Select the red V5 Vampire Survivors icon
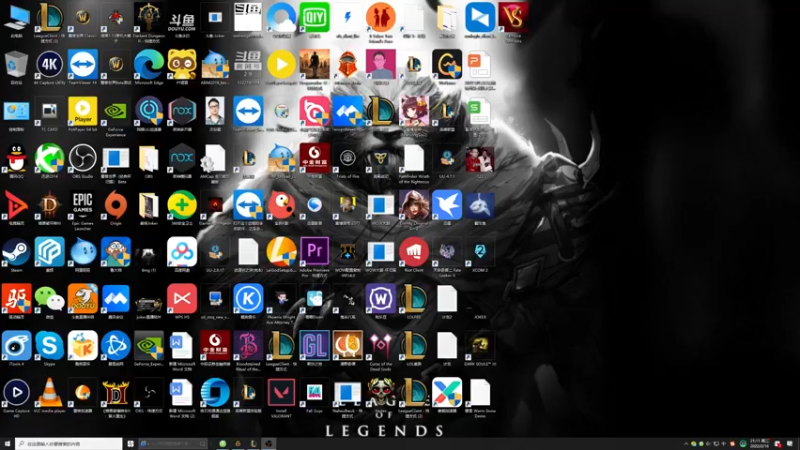The width and height of the screenshot is (800, 450). [513, 20]
